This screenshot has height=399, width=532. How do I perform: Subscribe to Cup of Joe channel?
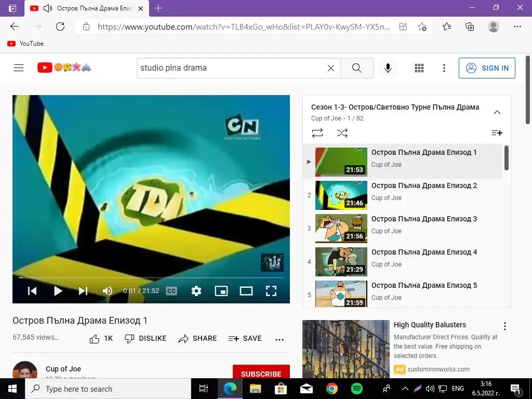point(261,372)
